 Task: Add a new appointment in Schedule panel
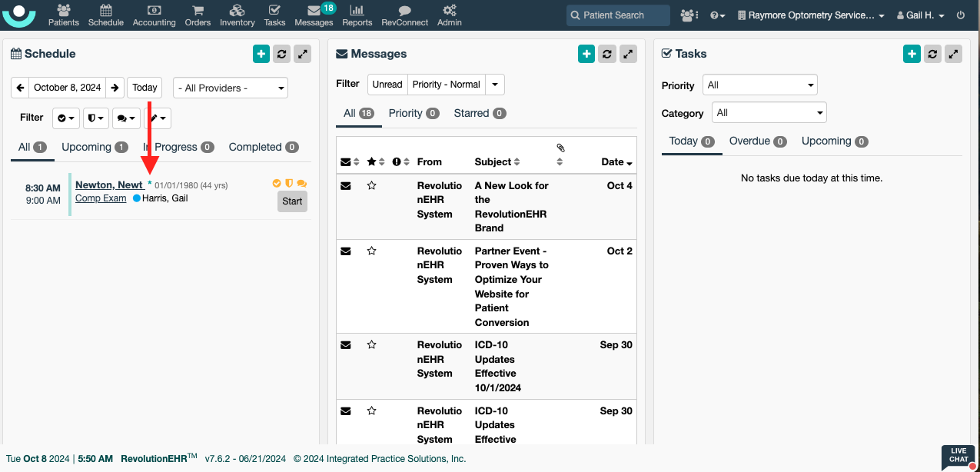[x=261, y=54]
